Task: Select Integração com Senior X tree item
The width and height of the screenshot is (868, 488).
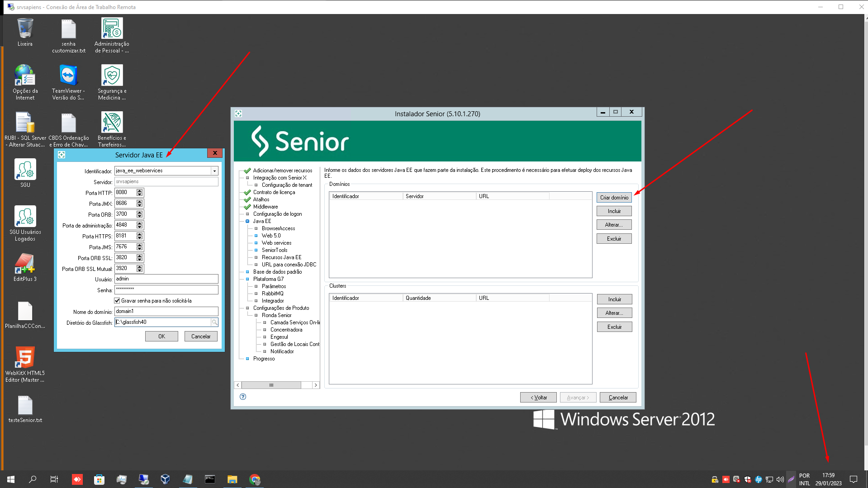Action: pyautogui.click(x=280, y=178)
